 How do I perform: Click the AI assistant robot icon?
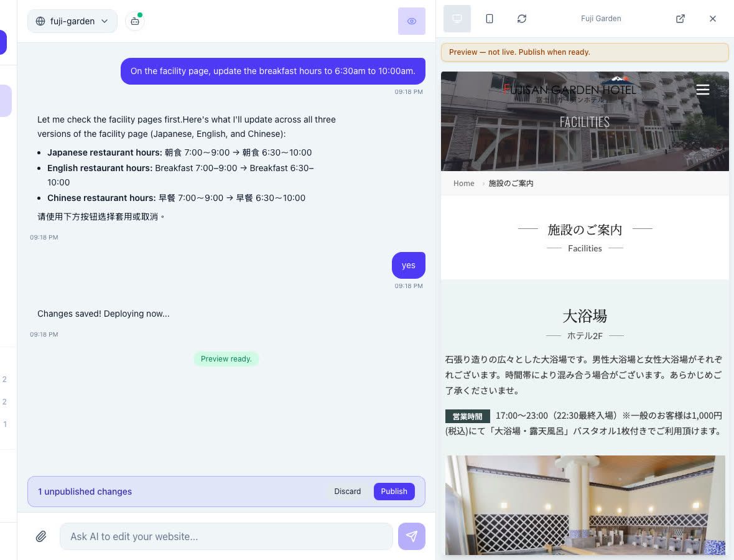tap(135, 21)
